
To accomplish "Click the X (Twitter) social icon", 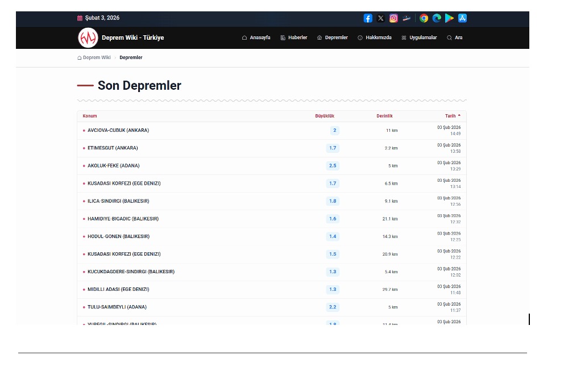I will click(x=381, y=18).
